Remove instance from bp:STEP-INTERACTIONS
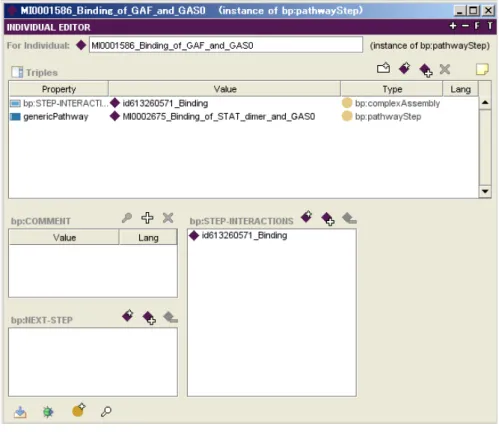Image resolution: width=499 pixels, height=433 pixels. point(349,218)
